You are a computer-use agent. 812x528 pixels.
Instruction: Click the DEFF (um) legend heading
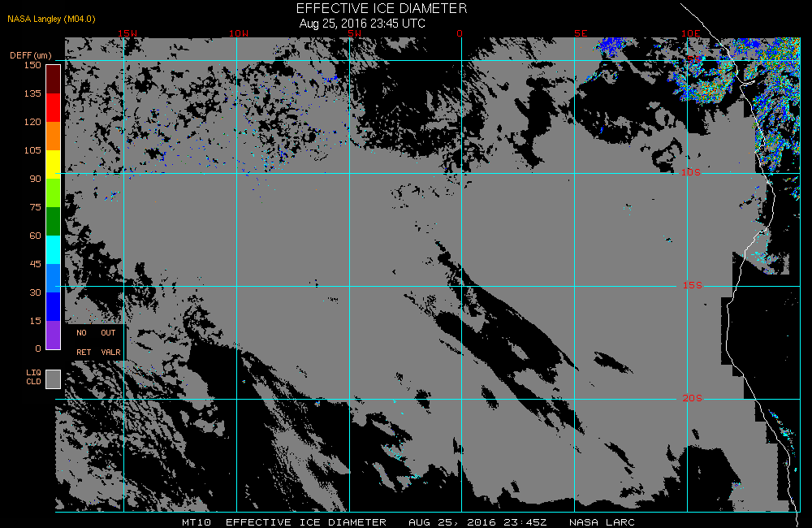click(x=31, y=55)
